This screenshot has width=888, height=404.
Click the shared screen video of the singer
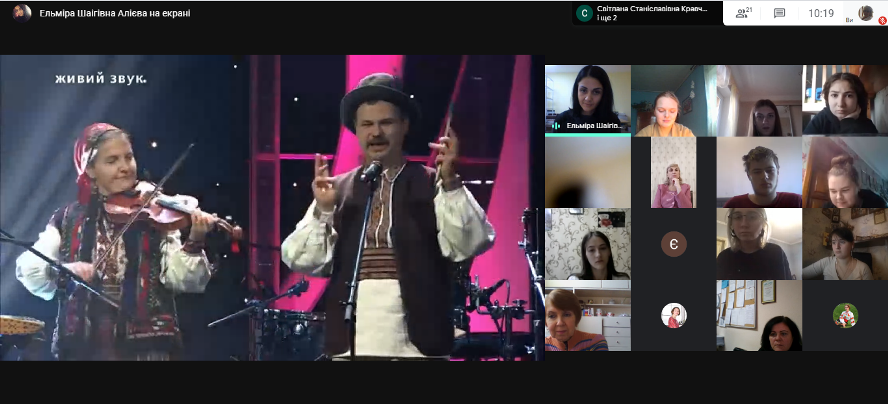click(x=272, y=208)
